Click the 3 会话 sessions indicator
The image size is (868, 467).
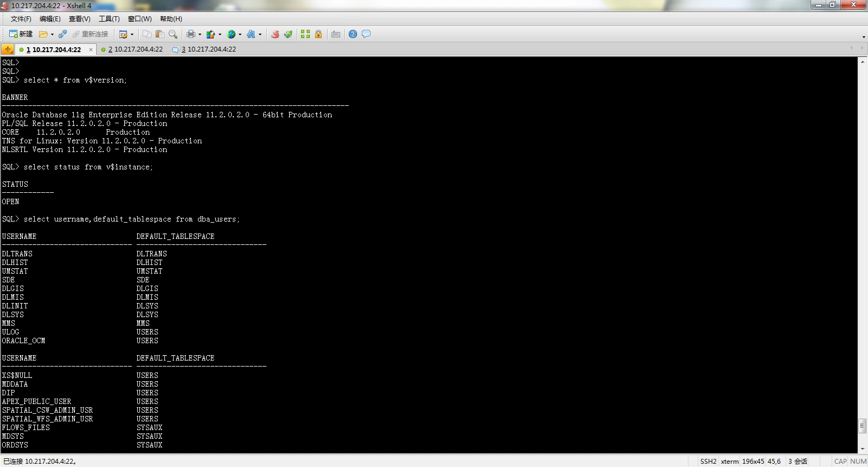tap(797, 462)
